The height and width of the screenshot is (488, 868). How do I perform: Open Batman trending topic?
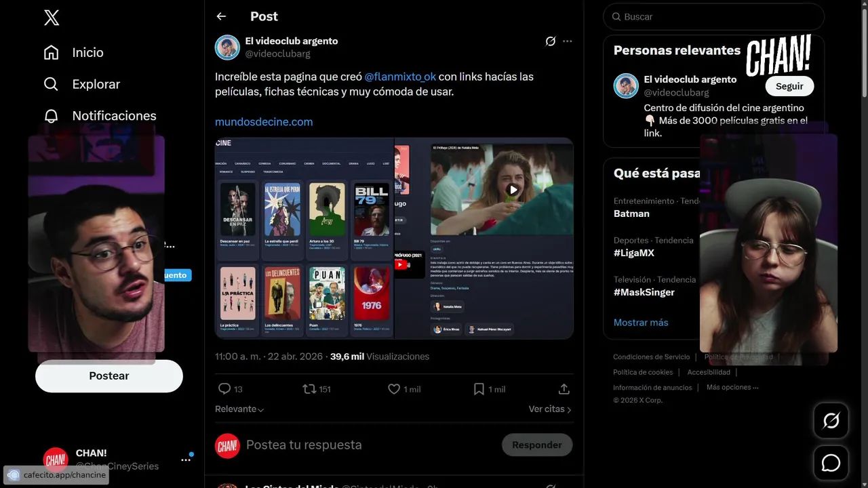coord(631,213)
